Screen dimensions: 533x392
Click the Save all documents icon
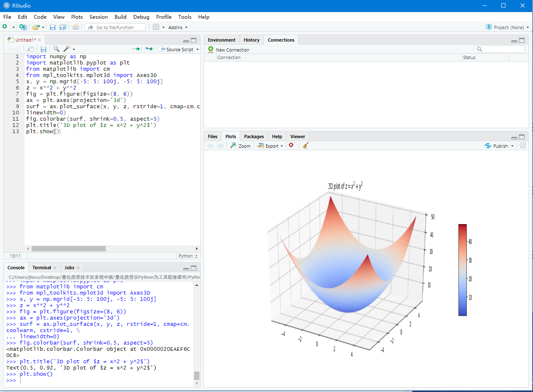pyautogui.click(x=62, y=27)
